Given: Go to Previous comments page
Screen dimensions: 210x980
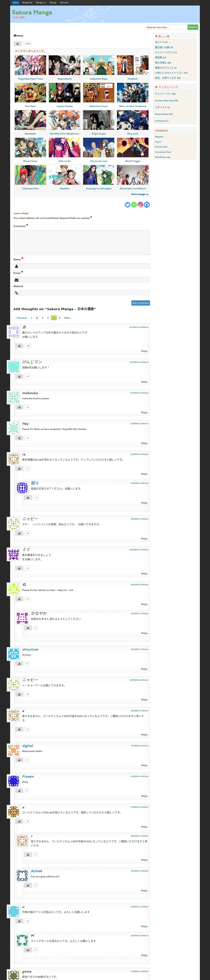Looking at the screenshot, I should 21,318.
